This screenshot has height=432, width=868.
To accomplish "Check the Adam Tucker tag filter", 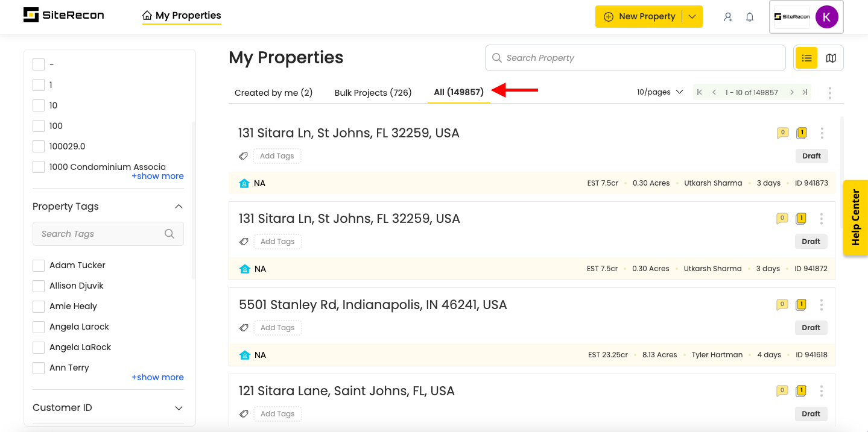I will pyautogui.click(x=39, y=265).
